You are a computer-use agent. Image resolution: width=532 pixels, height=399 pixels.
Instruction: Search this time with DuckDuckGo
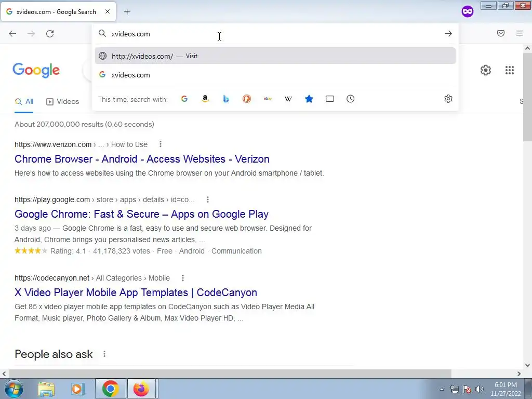(x=247, y=99)
